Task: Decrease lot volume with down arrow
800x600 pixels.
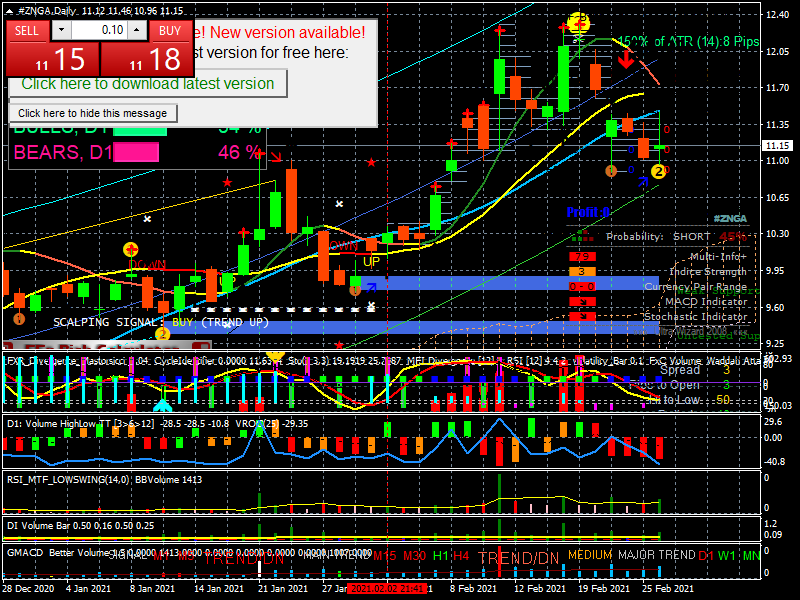Action: coord(61,30)
